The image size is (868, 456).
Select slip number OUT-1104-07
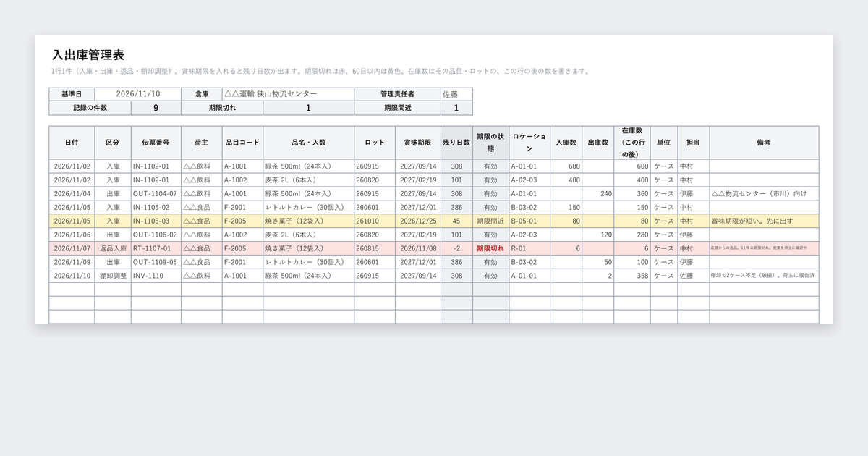[x=156, y=194]
